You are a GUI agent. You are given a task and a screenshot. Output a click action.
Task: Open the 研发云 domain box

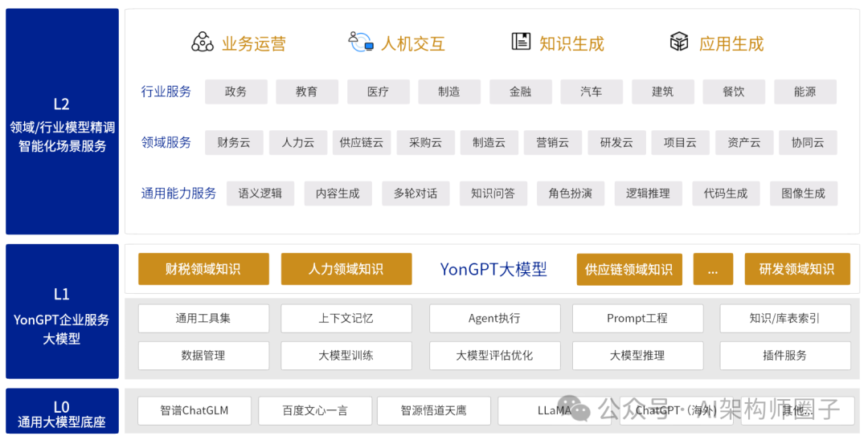click(616, 143)
